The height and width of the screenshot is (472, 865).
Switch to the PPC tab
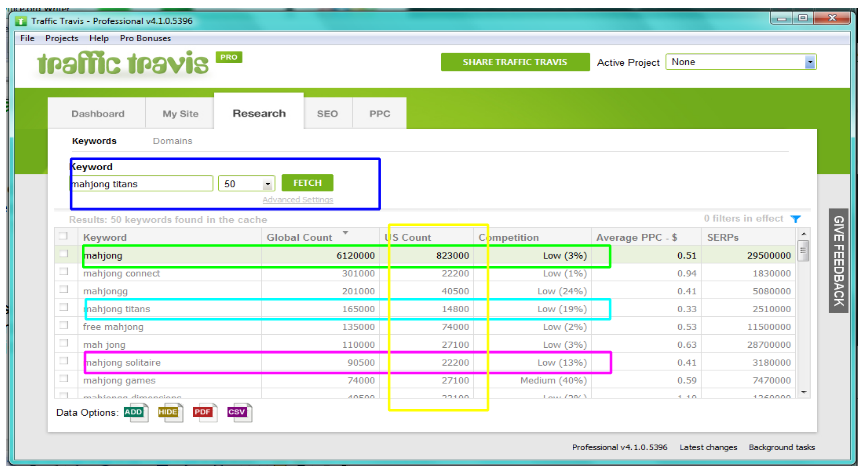point(380,114)
